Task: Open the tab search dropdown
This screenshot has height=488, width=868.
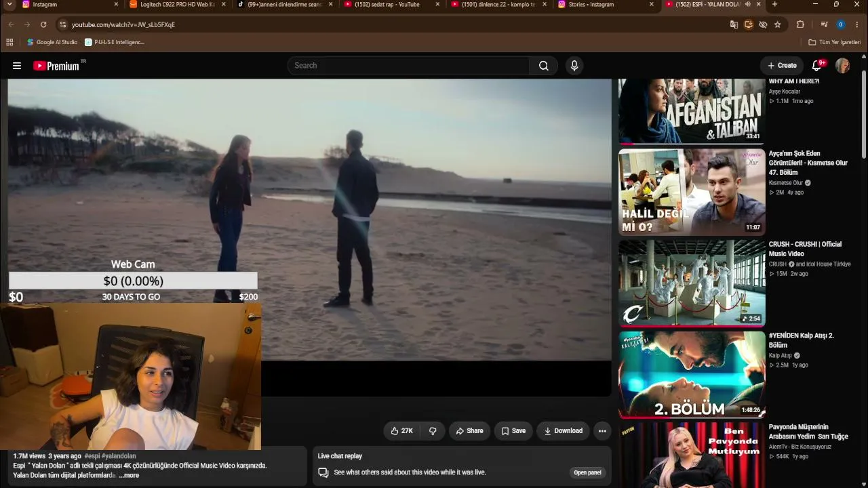Action: (9, 5)
